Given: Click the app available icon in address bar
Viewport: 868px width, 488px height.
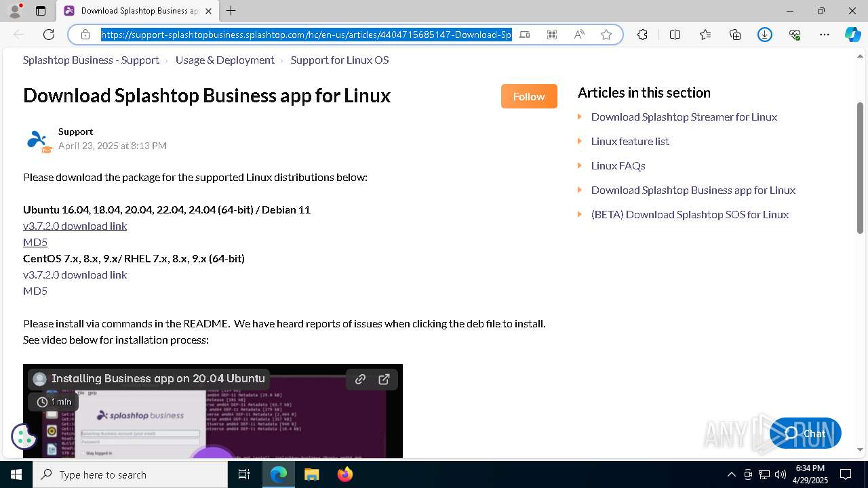Looking at the screenshot, I should tap(525, 35).
